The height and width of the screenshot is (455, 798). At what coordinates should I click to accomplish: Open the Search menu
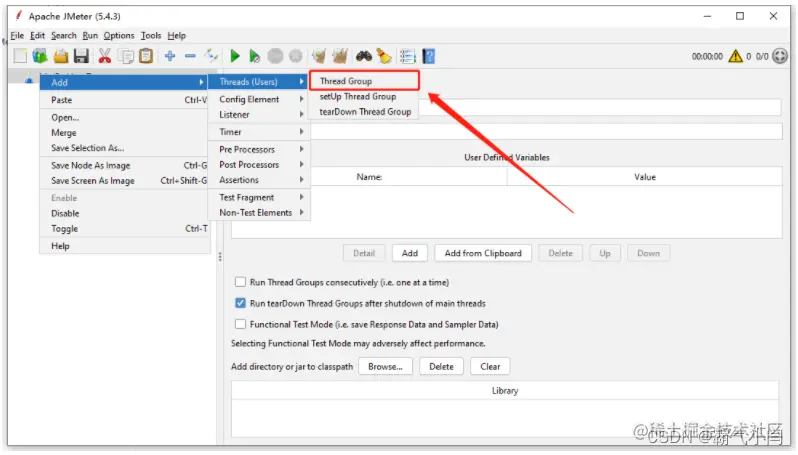(64, 36)
